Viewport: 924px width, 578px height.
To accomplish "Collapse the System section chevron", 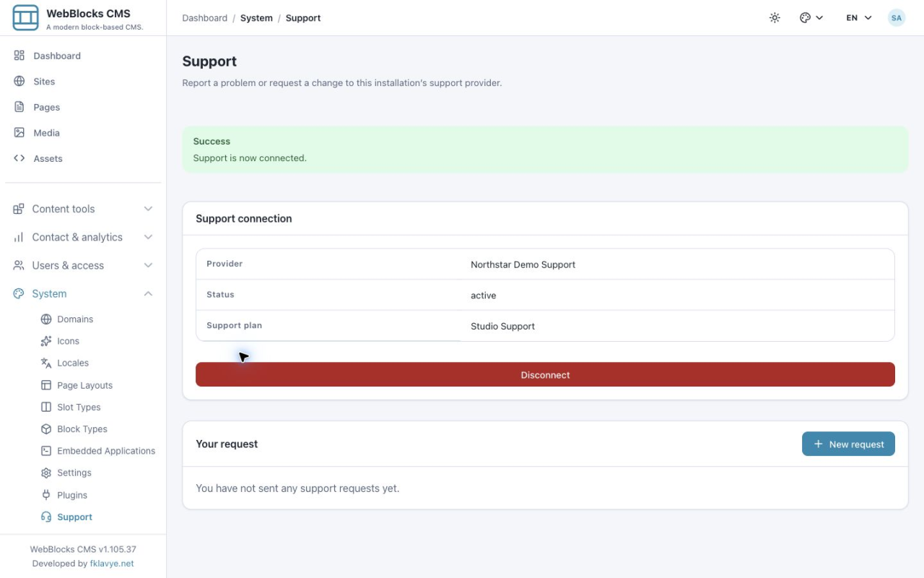I will [148, 293].
